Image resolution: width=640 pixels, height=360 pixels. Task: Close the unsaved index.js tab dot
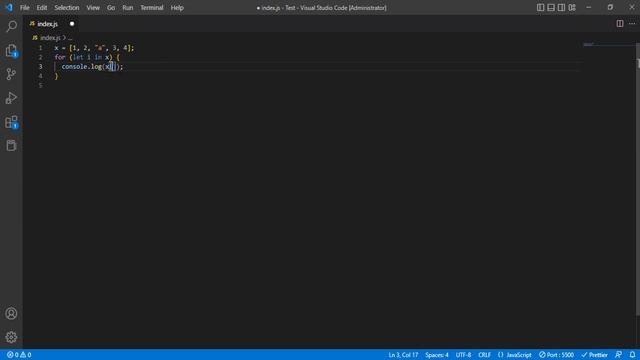click(72, 24)
